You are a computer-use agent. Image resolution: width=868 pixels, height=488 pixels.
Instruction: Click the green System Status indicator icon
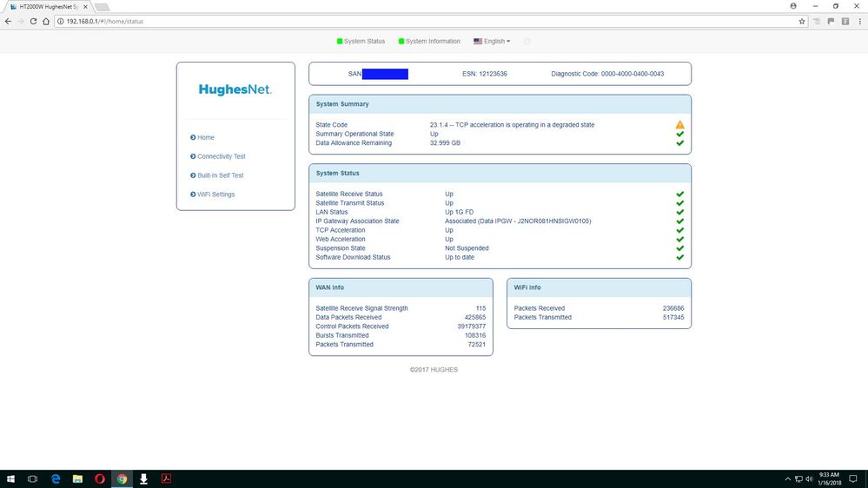pyautogui.click(x=341, y=41)
